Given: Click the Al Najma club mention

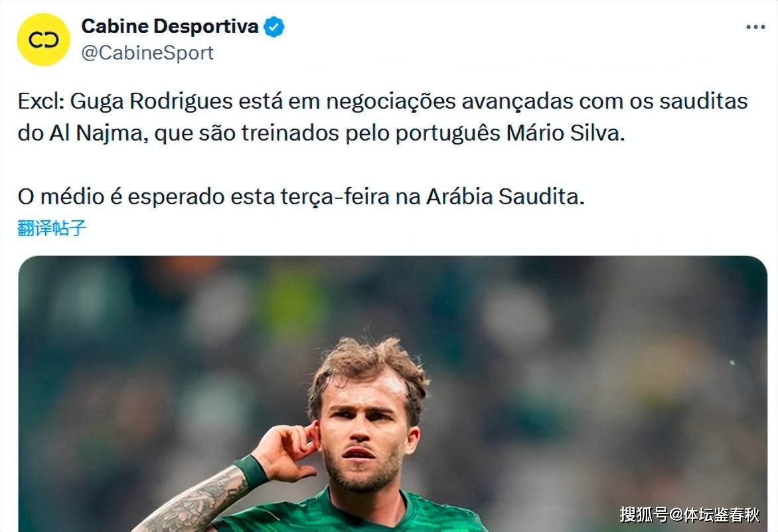Looking at the screenshot, I should (96, 133).
